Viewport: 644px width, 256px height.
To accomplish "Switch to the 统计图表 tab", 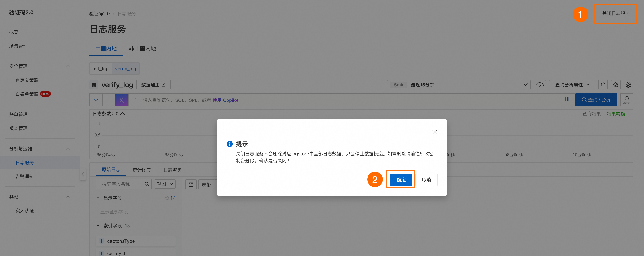I will pos(142,170).
